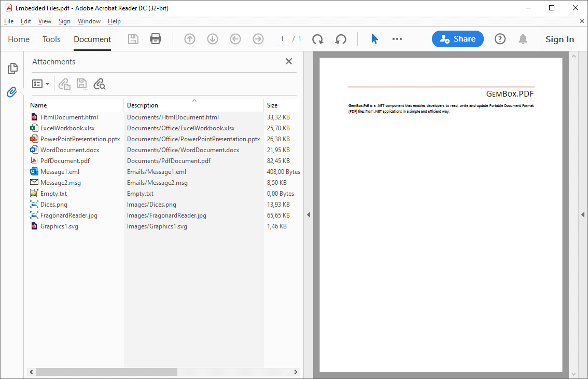Click the paperclip Attachments sidebar icon

coord(12,92)
